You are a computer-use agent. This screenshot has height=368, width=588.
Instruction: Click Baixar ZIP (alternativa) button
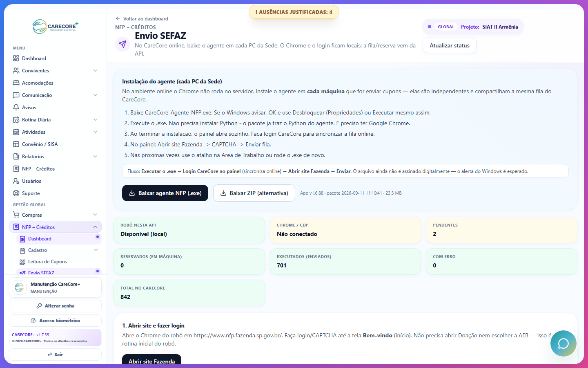(254, 193)
